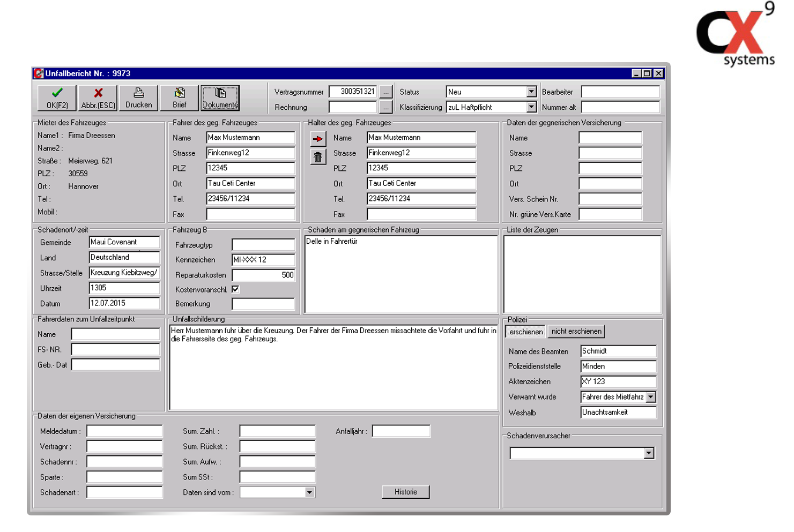Expand the 'Verwarnt wurde' dropdown
794x532 pixels.
[650, 396]
